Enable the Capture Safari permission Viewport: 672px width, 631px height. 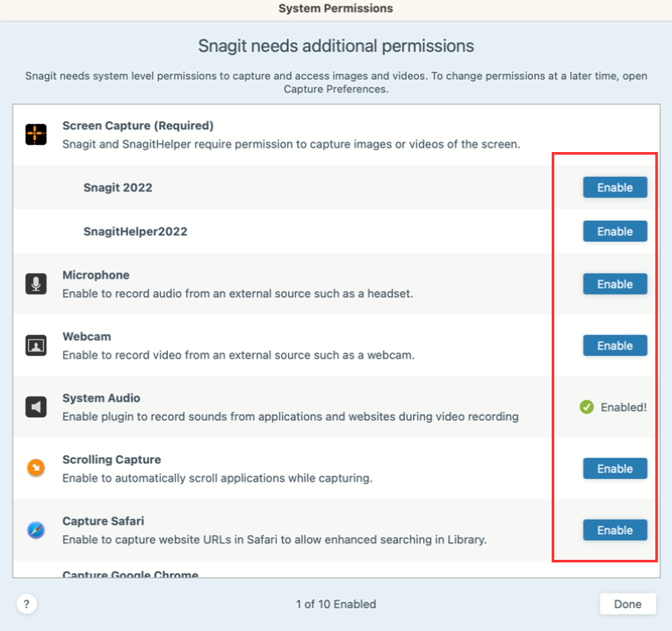click(615, 530)
